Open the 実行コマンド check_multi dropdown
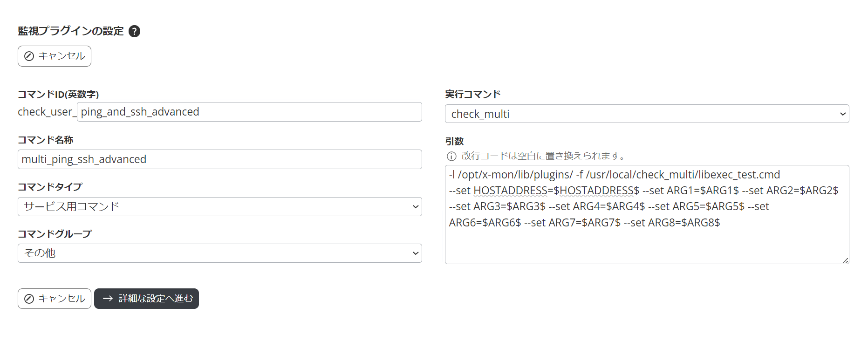This screenshot has width=868, height=355. point(646,114)
